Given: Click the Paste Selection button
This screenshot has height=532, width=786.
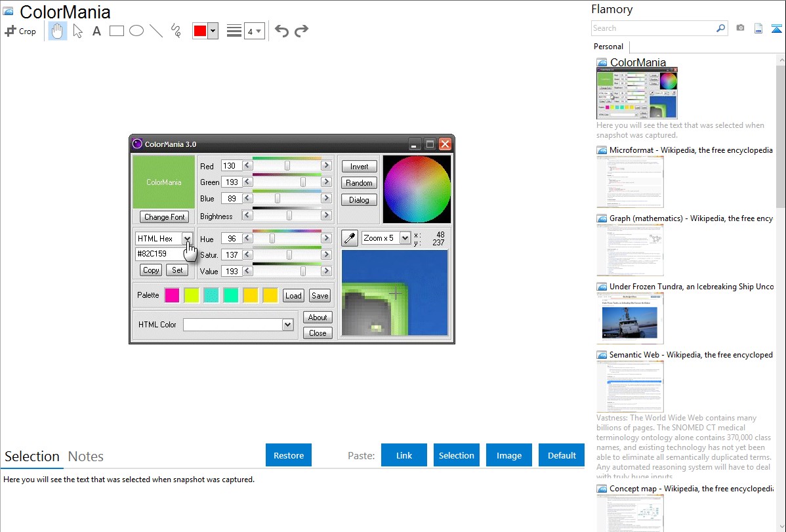Looking at the screenshot, I should pyautogui.click(x=456, y=455).
